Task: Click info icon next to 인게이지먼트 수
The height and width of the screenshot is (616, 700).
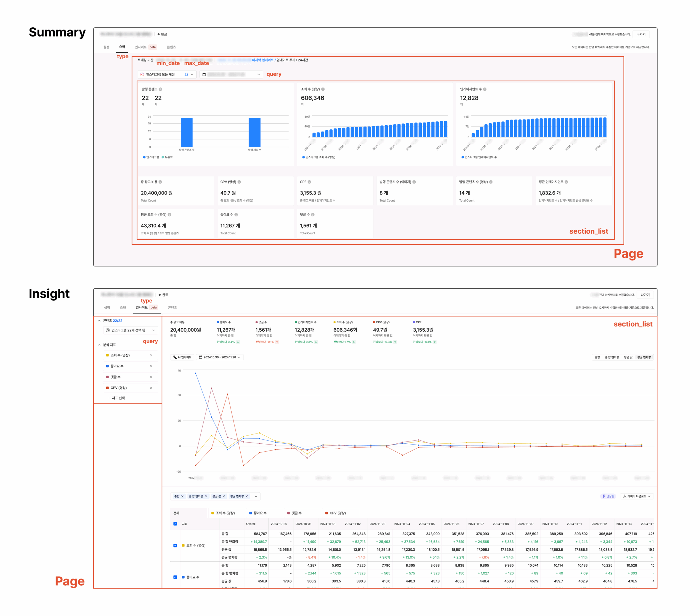Action: click(x=485, y=89)
